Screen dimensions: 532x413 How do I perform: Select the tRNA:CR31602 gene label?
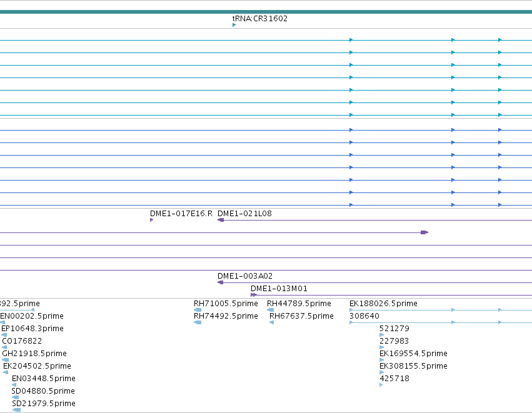(x=260, y=19)
